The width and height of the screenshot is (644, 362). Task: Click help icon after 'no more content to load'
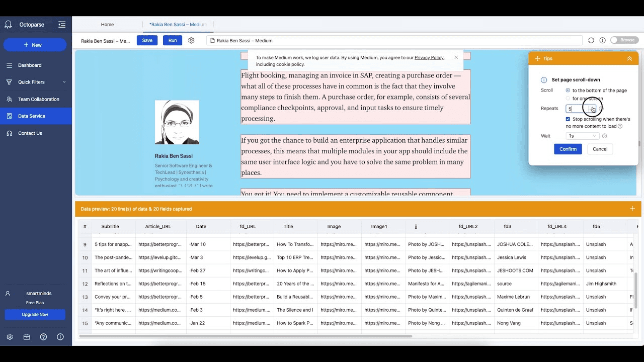tap(620, 126)
